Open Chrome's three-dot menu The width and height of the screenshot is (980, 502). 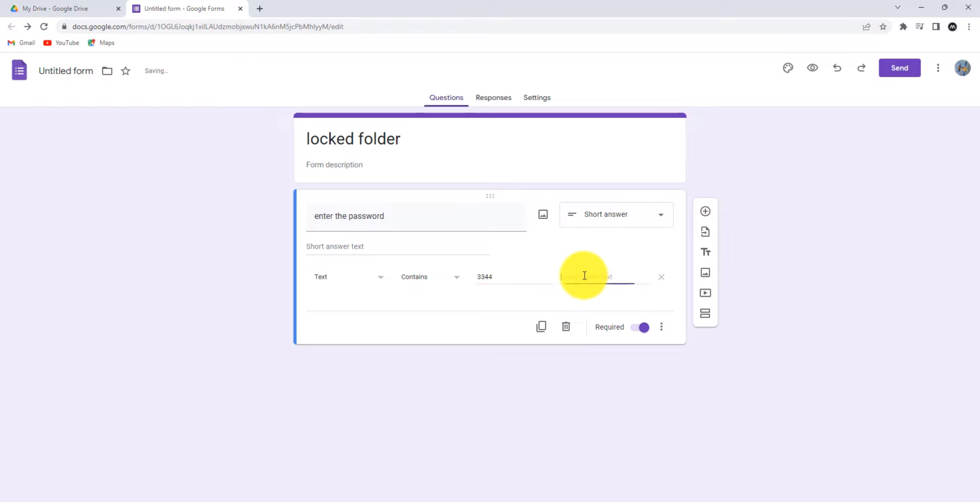(x=969, y=27)
